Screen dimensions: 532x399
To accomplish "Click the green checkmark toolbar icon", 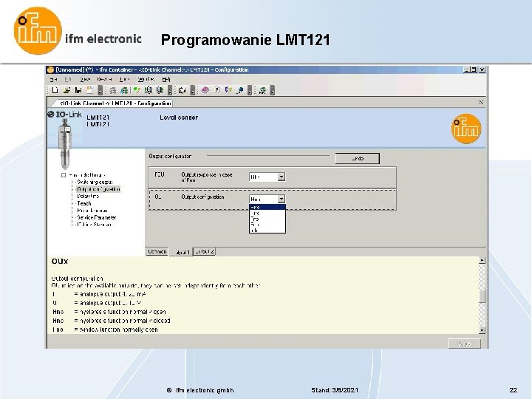I will click(x=137, y=90).
